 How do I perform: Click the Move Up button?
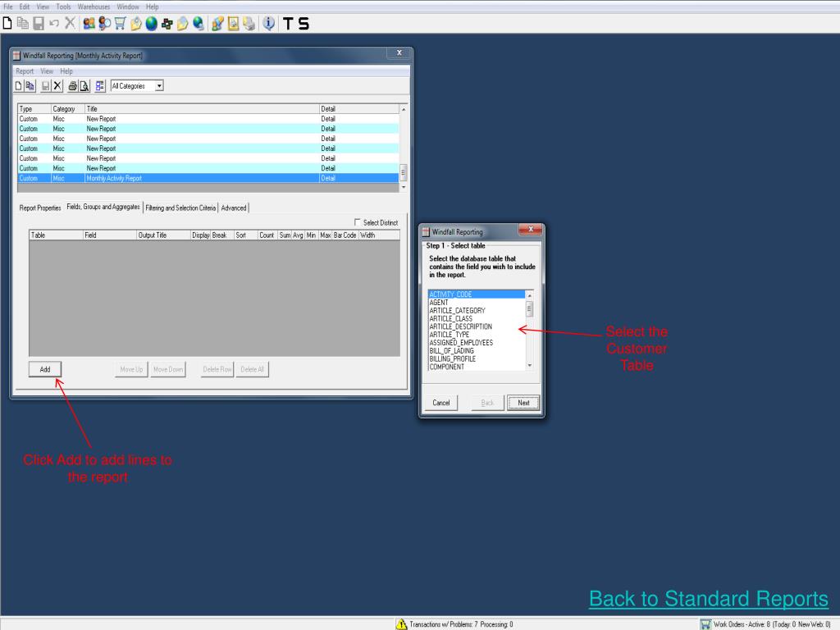(x=131, y=369)
